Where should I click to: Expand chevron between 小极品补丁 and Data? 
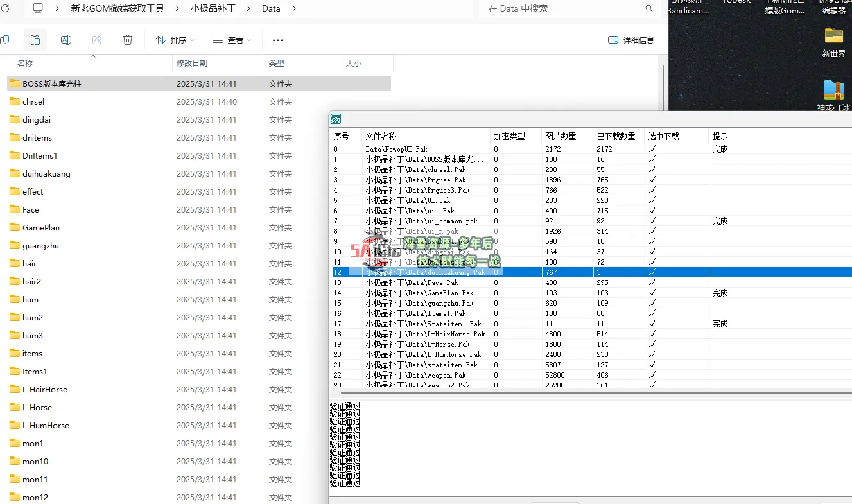249,8
